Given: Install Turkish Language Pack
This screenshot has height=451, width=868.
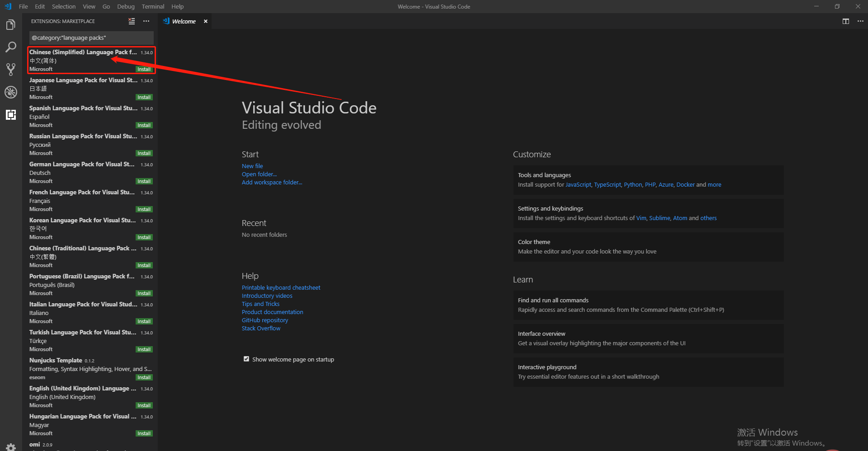Looking at the screenshot, I should click(144, 349).
